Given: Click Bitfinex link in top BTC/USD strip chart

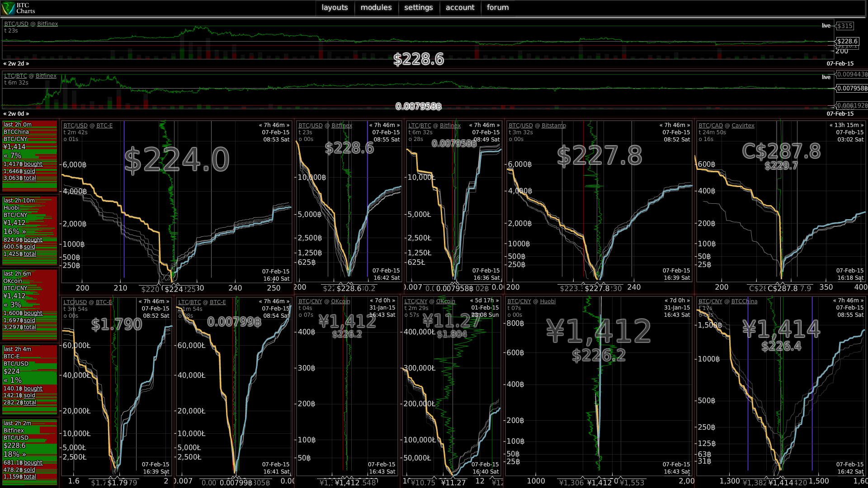Looking at the screenshot, I should pos(47,24).
